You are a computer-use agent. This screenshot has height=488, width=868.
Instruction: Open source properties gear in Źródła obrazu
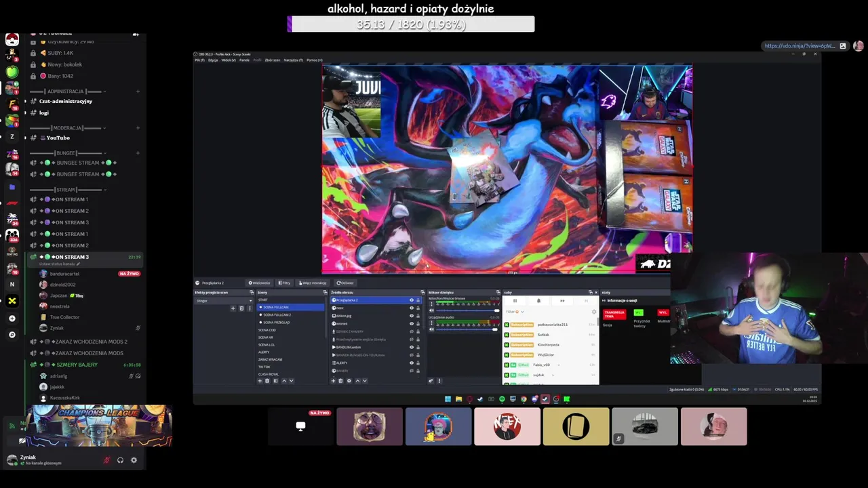(x=349, y=381)
